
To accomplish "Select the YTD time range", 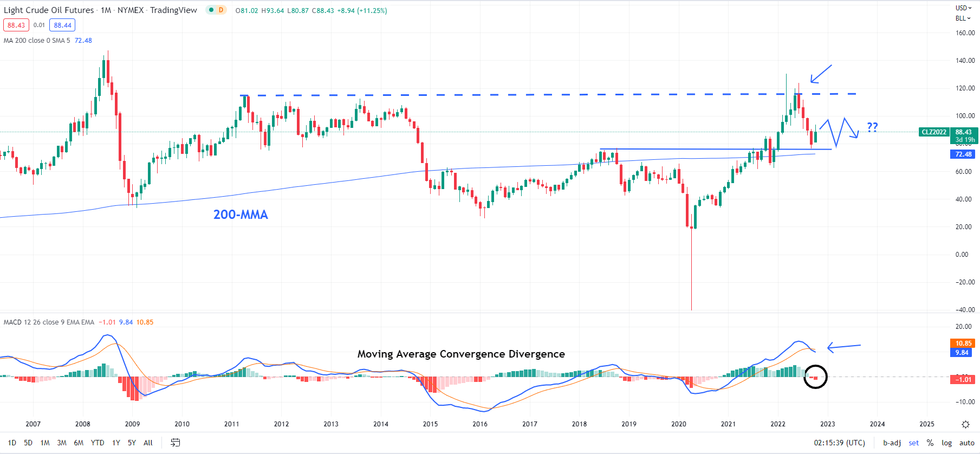I will [x=98, y=443].
